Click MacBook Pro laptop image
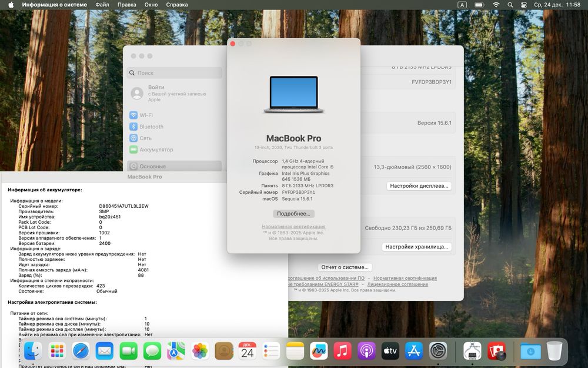588x368 pixels. [293, 94]
